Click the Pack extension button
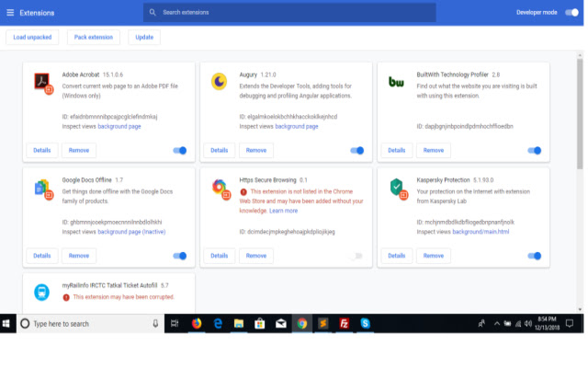Viewport: 588px width, 368px height. pyautogui.click(x=94, y=37)
